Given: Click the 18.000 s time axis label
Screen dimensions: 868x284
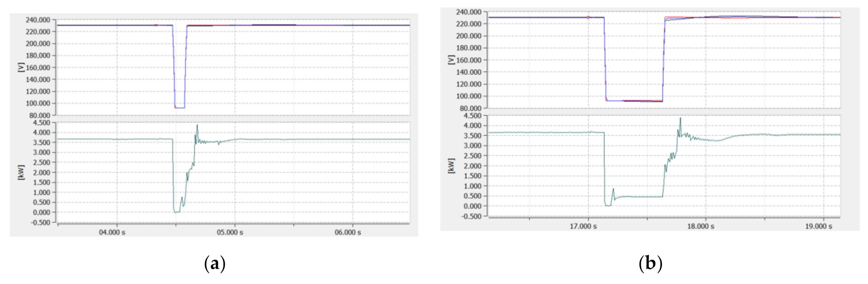Looking at the screenshot, I should point(701,226).
